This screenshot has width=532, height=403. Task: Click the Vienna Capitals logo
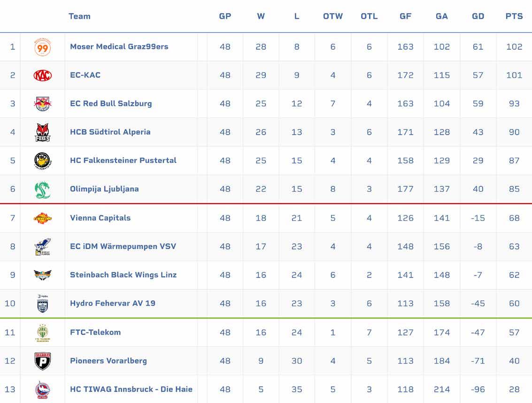[43, 218]
